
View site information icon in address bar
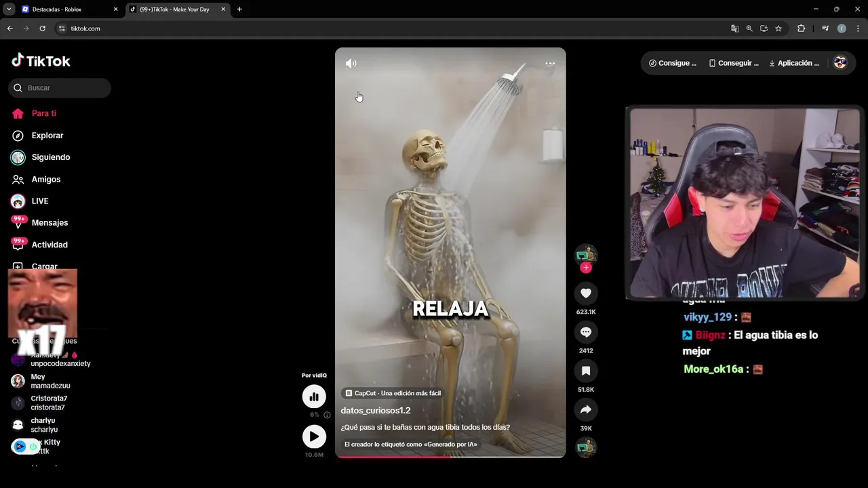click(62, 28)
